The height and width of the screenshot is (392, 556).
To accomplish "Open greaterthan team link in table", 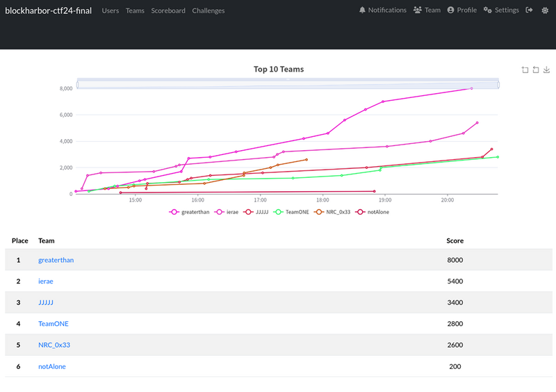I will [x=56, y=260].
